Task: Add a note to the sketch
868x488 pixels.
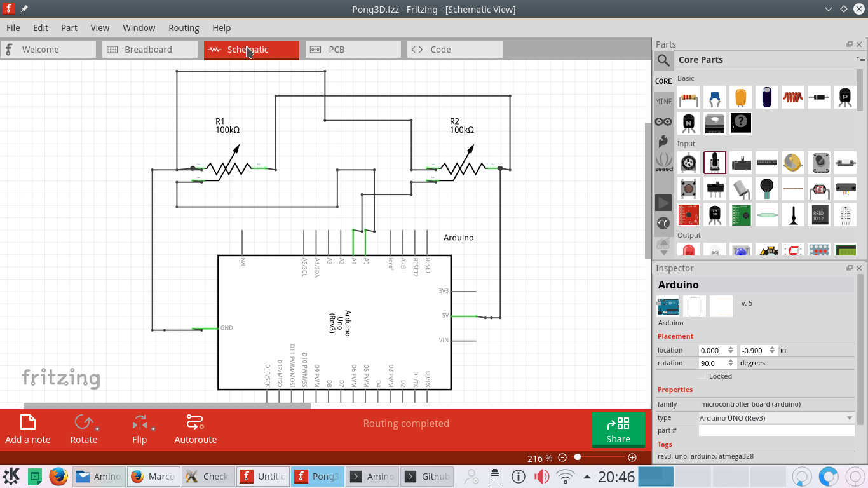Action: [x=27, y=430]
